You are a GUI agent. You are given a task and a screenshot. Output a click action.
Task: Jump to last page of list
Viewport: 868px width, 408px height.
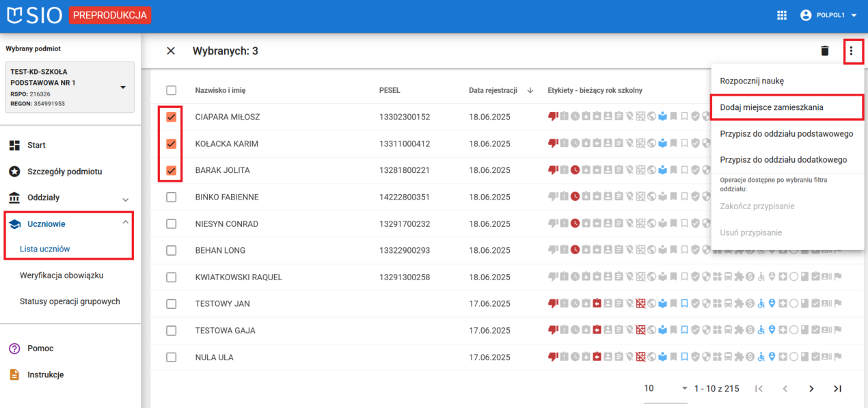pos(837,388)
